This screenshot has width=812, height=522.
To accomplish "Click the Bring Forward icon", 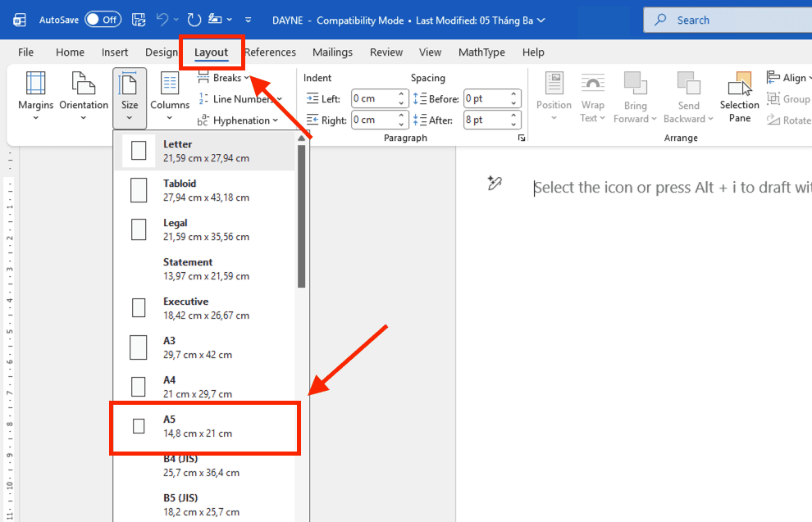I will 636,84.
